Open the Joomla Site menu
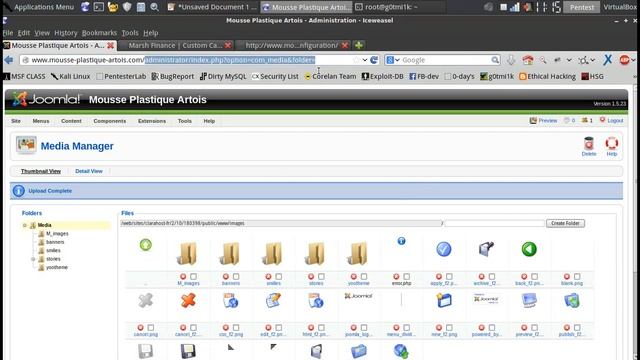This screenshot has height=360, width=640. point(16,121)
